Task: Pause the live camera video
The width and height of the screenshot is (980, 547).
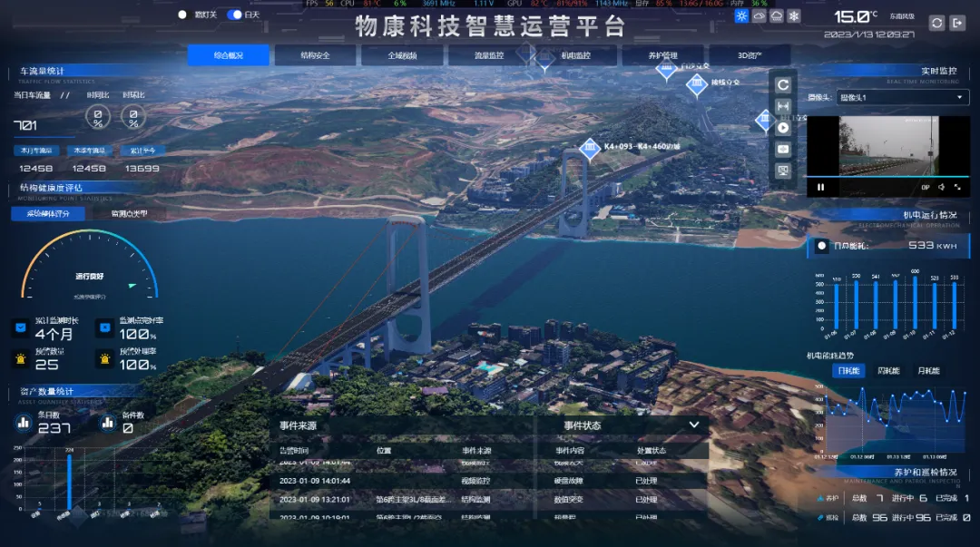Action: point(820,187)
